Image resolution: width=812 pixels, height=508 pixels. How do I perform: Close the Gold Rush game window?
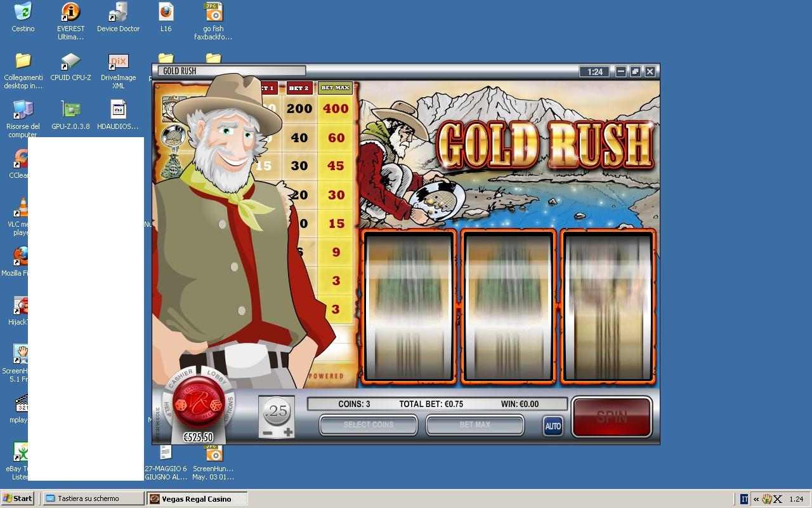click(x=650, y=72)
